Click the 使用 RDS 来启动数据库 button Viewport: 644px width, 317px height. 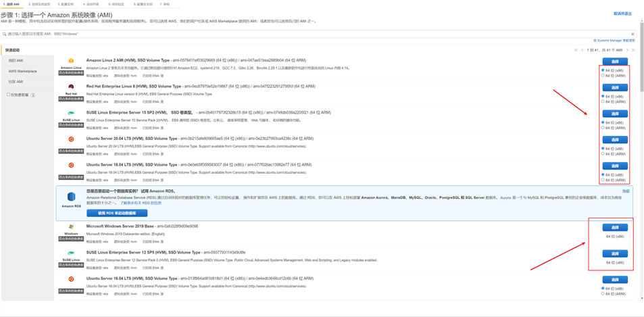point(117,213)
